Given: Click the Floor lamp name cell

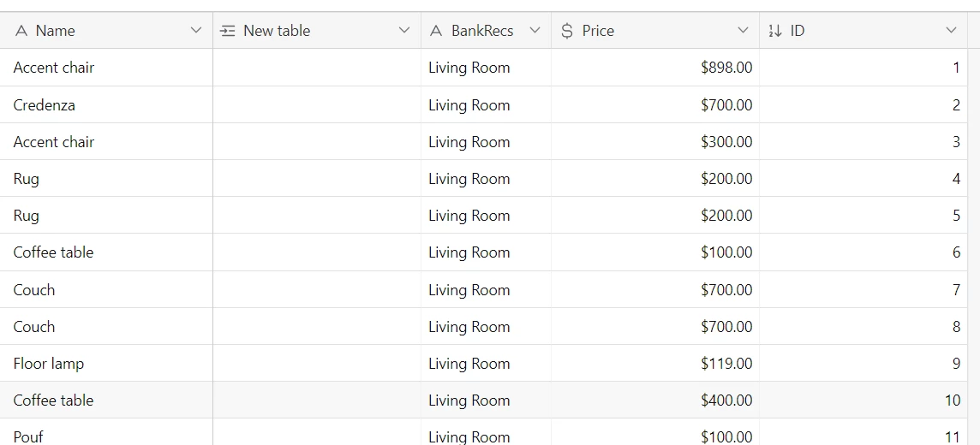Looking at the screenshot, I should click(106, 363).
